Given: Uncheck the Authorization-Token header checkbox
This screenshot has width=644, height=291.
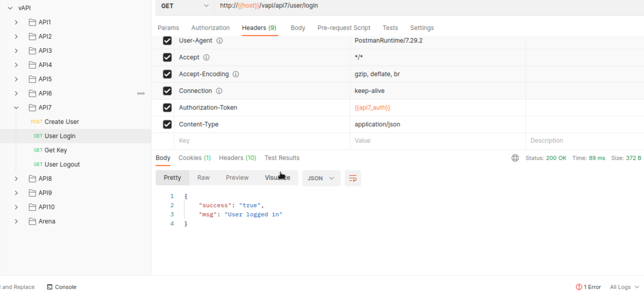Looking at the screenshot, I should point(167,108).
